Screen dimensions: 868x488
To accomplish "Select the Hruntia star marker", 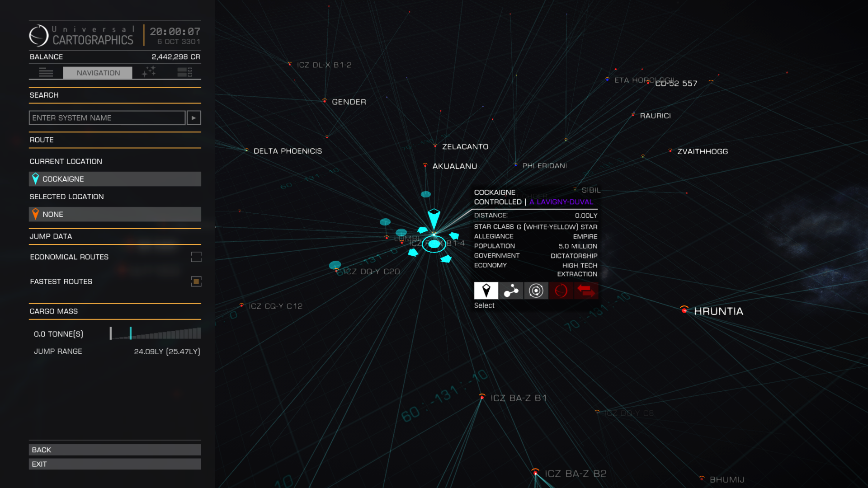I will pyautogui.click(x=684, y=310).
